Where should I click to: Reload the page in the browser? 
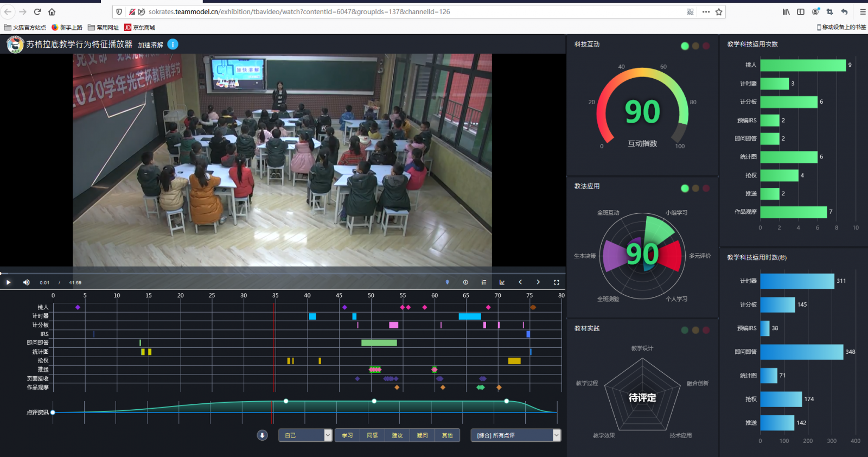pos(37,12)
